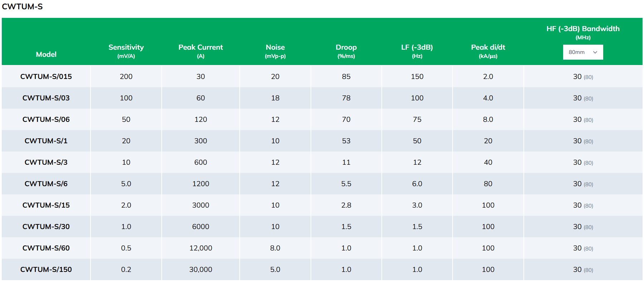
Task: Select the CWTUM-S/6 model name
Action: (x=46, y=184)
